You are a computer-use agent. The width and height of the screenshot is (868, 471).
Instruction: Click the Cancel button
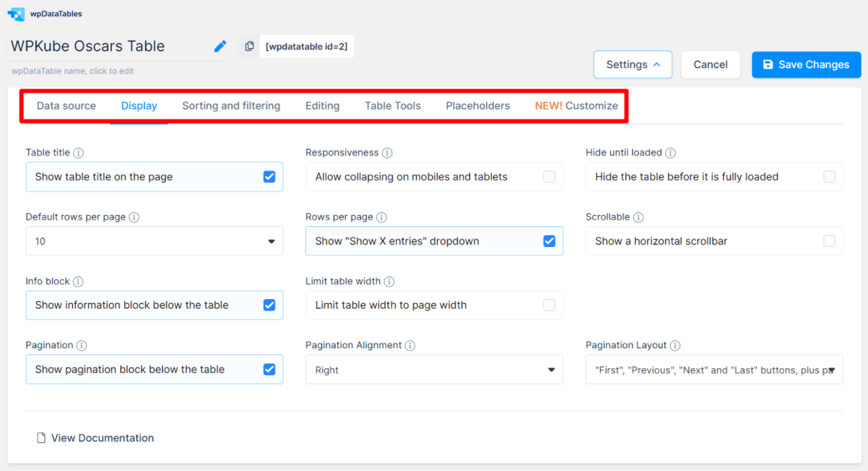pos(710,65)
